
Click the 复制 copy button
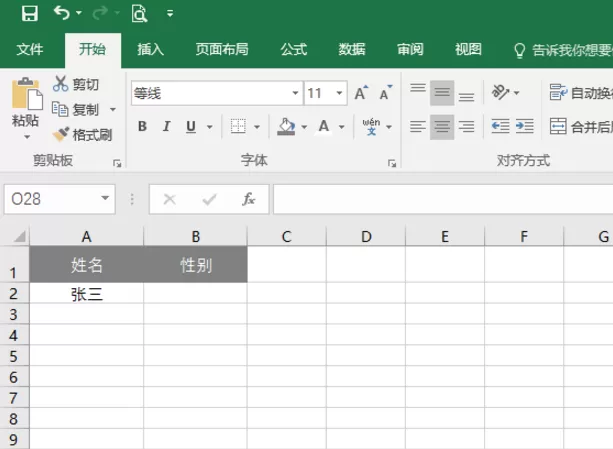(x=76, y=109)
